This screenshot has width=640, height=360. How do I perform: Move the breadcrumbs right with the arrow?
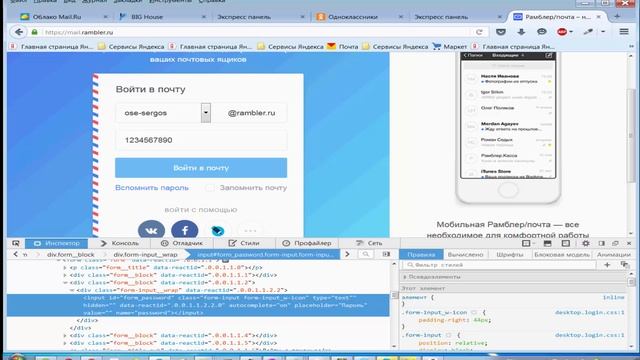(347, 254)
